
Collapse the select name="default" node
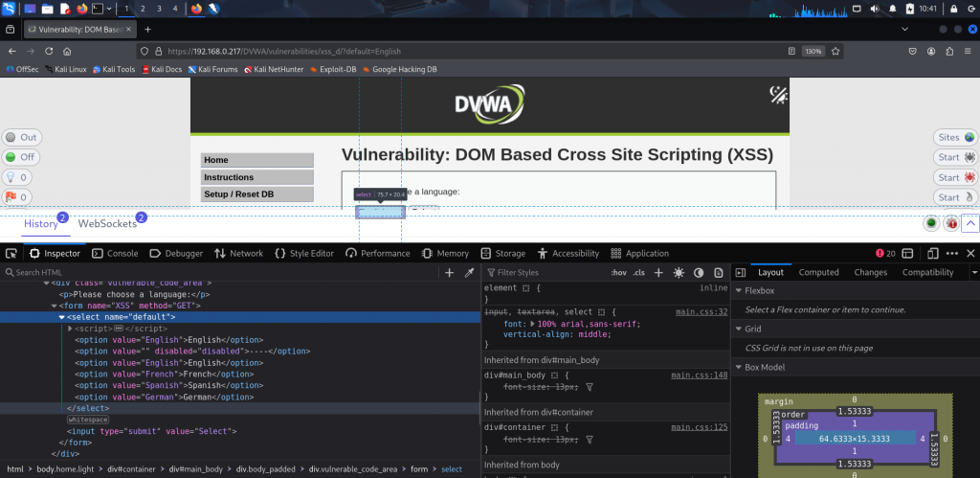click(62, 317)
